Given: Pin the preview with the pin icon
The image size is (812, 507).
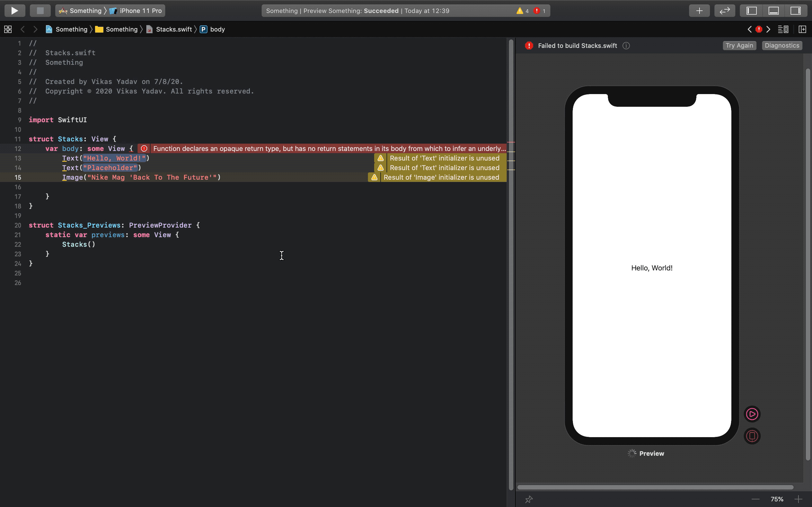Looking at the screenshot, I should (x=529, y=499).
